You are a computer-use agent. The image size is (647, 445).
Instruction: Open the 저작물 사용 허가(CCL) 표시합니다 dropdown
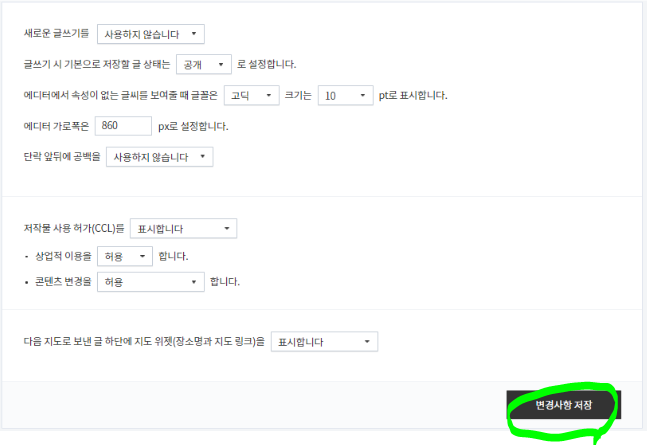tap(184, 228)
